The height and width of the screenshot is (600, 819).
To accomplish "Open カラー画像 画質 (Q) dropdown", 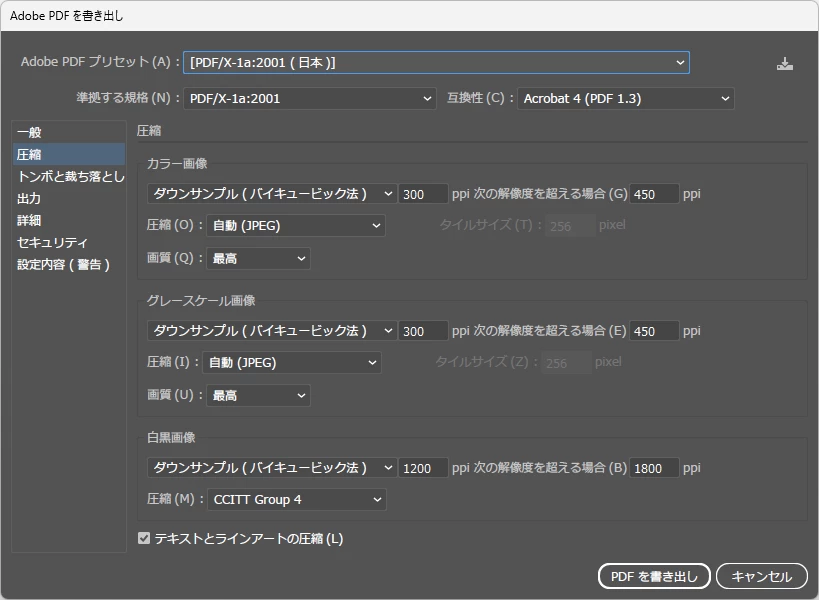I will click(259, 258).
